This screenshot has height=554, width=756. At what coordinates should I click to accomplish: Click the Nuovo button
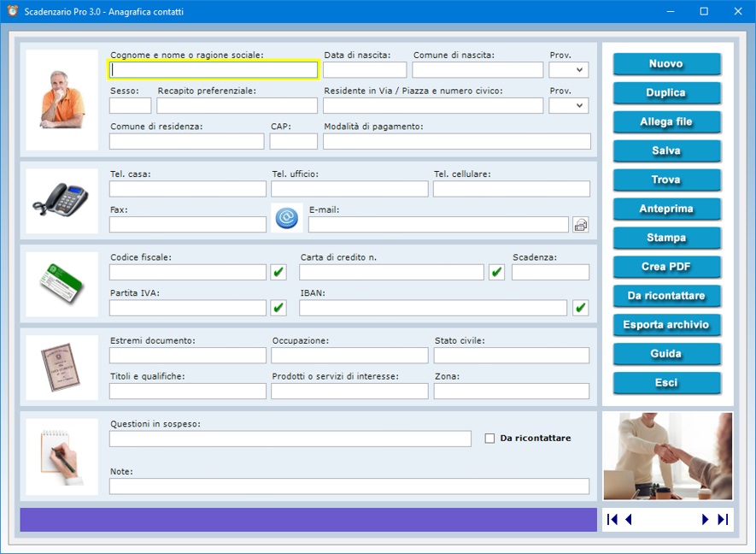pos(667,64)
